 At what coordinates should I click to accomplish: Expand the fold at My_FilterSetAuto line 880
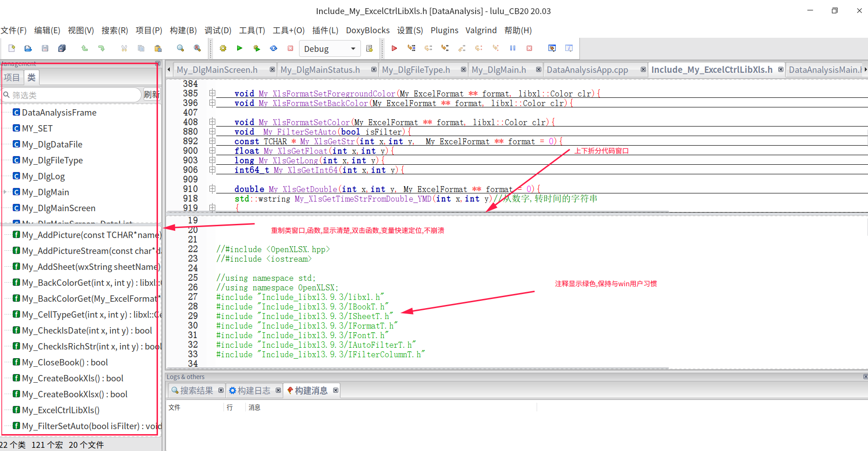(x=212, y=132)
